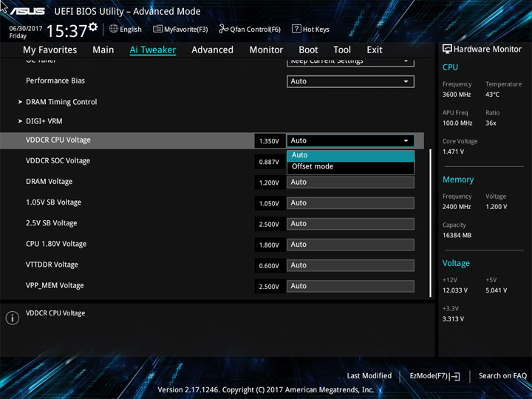532x399 pixels.
Task: Click the 43°C temperature reading
Action: (x=493, y=95)
